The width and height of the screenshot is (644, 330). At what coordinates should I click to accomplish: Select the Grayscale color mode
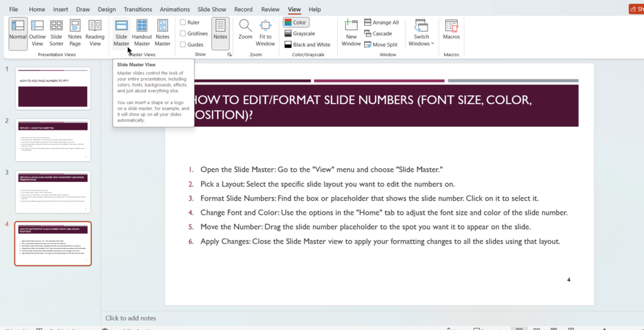click(x=299, y=33)
